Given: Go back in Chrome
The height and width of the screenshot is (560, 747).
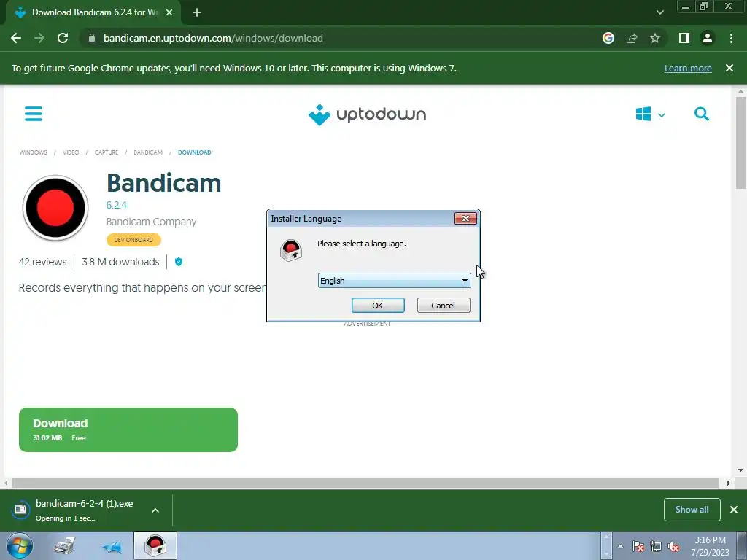Looking at the screenshot, I should pyautogui.click(x=16, y=38).
